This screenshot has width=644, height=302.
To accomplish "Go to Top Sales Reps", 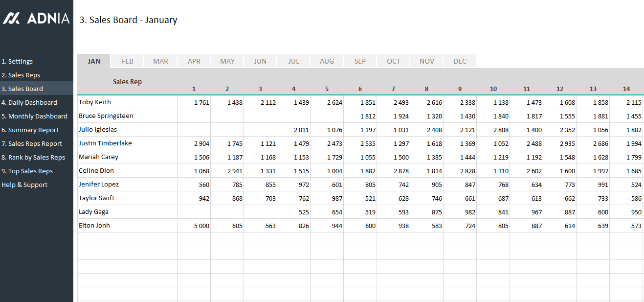I will pos(27,171).
